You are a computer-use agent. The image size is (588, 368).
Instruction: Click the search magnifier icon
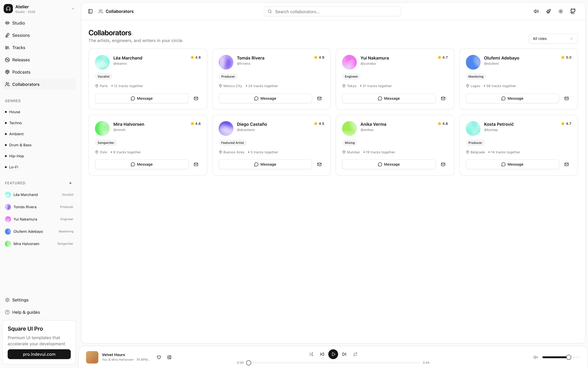(x=270, y=11)
